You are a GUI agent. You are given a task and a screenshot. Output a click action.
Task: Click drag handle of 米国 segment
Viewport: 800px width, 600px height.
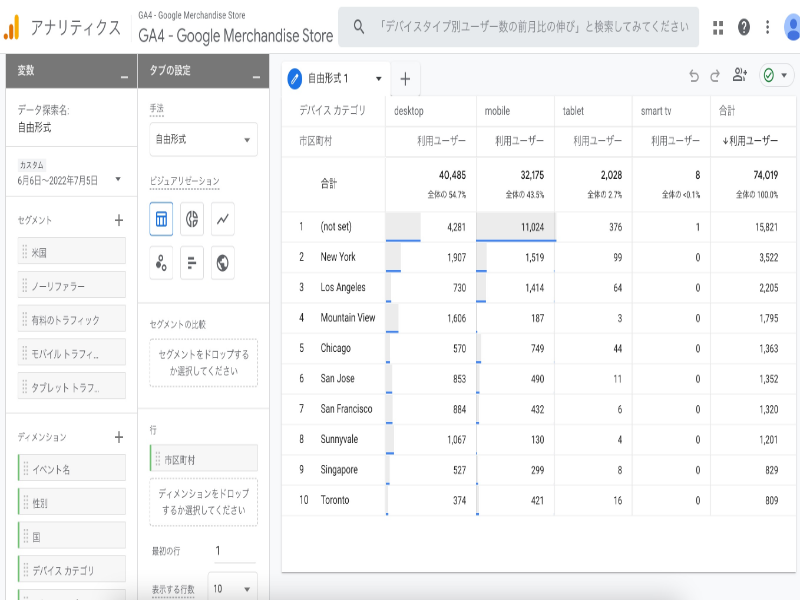[24, 252]
